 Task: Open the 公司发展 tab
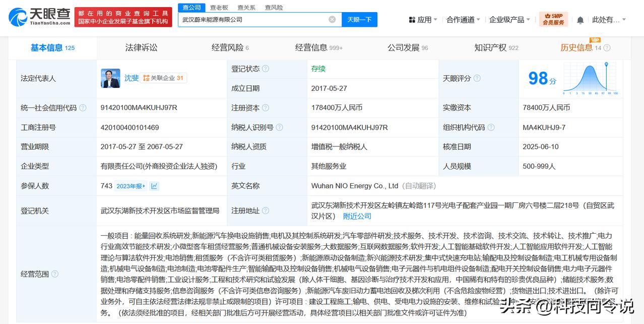(407, 47)
